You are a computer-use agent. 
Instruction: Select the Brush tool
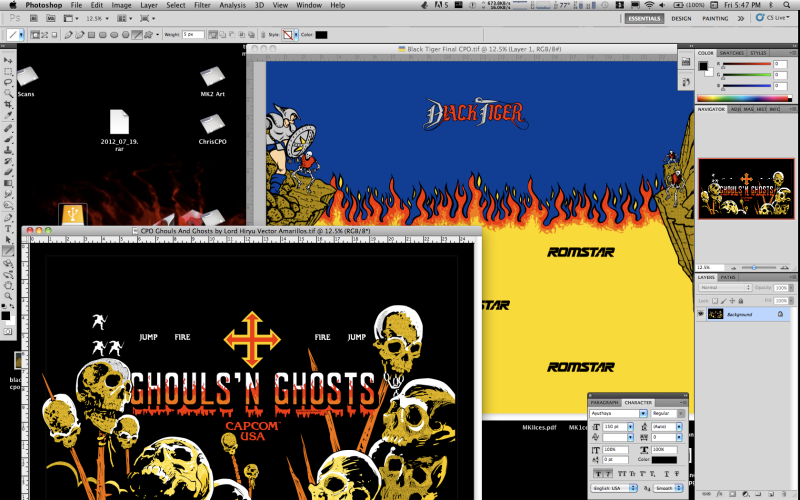tap(8, 139)
